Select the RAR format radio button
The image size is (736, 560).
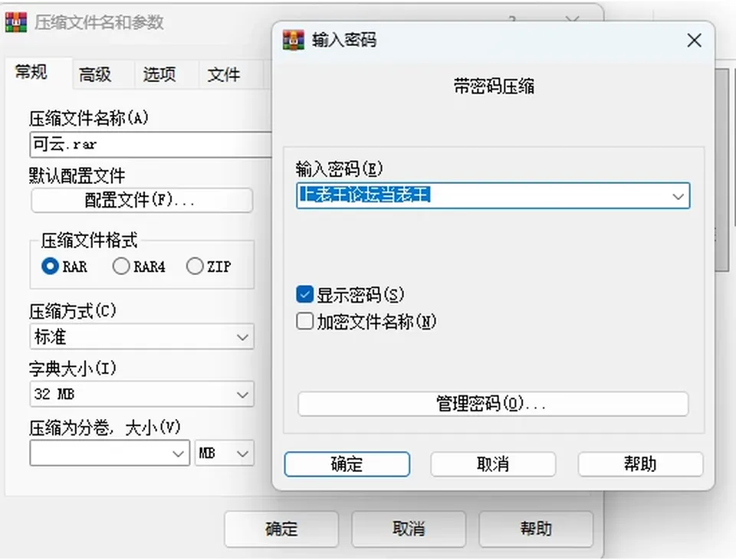[51, 267]
